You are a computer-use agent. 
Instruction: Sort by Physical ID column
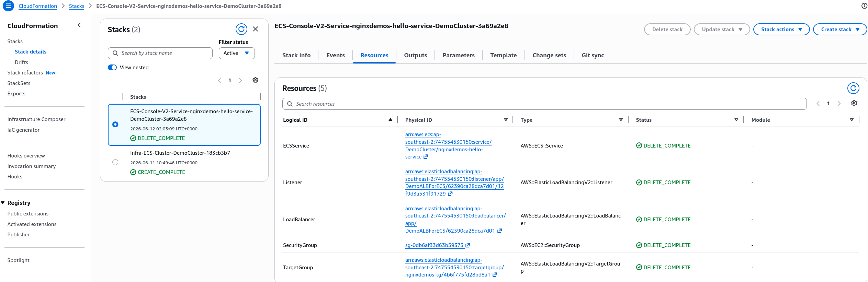tap(506, 120)
